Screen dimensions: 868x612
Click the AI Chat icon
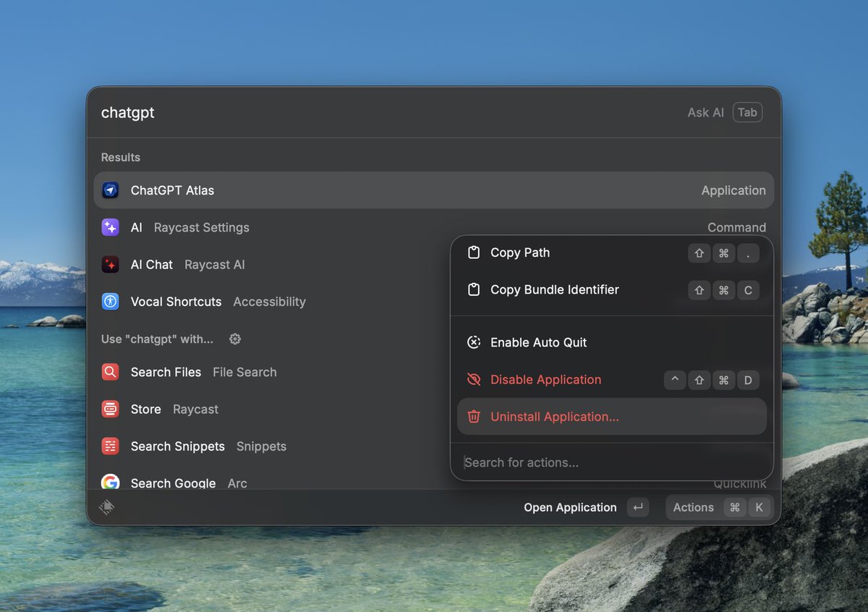[110, 265]
